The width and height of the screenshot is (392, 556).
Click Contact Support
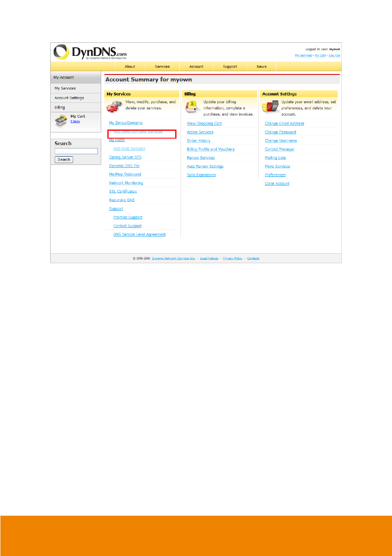128,226
